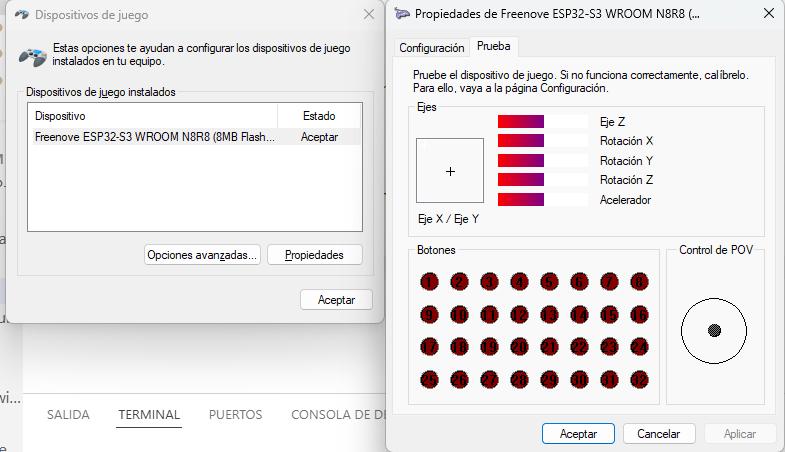Click Aceptar in the Propiedades window
This screenshot has height=452, width=785.
point(578,433)
